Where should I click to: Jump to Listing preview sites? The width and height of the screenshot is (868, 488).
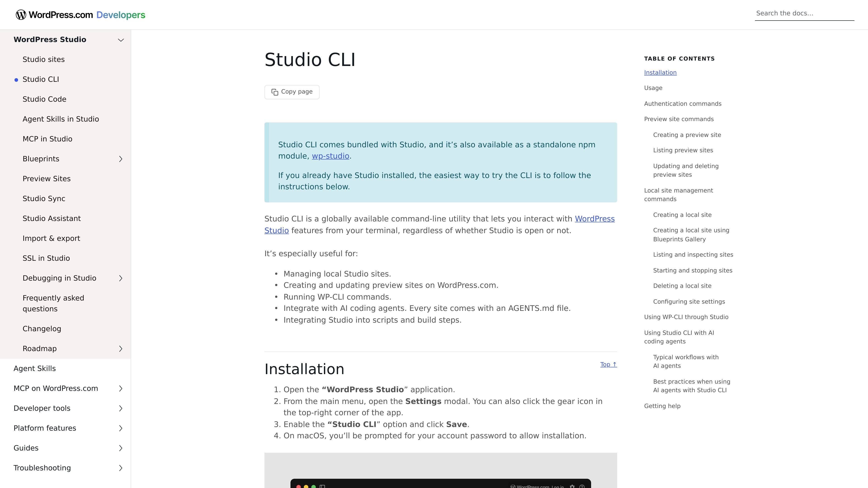[x=683, y=150]
